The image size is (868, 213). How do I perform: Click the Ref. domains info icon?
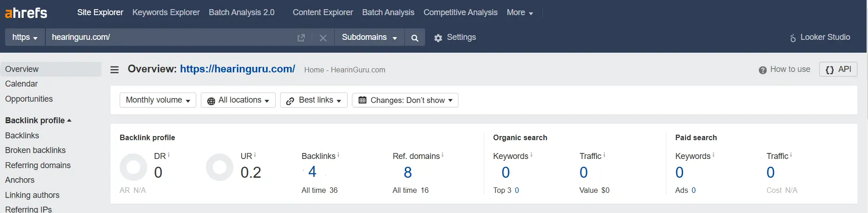pos(442,155)
